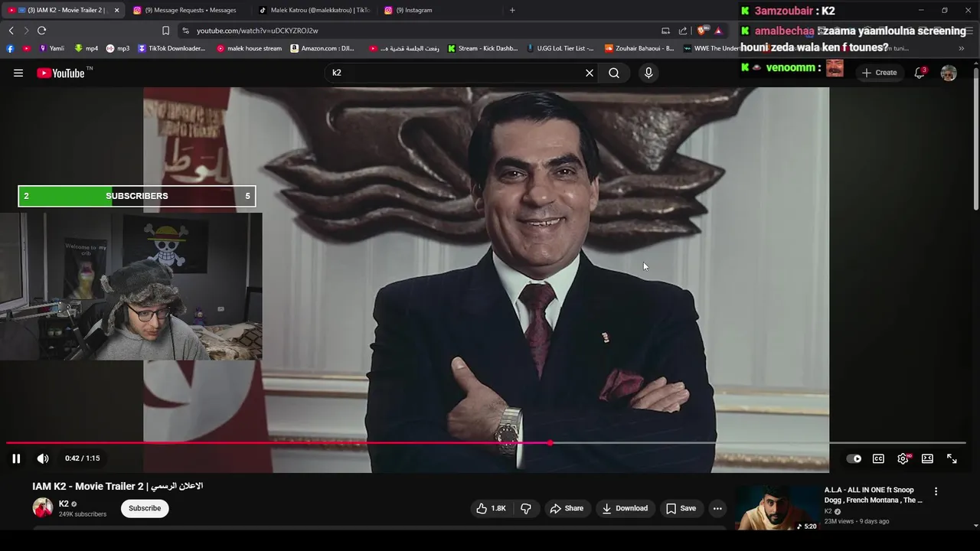Click the search magnifier button
This screenshot has height=551, width=980.
point(614,73)
